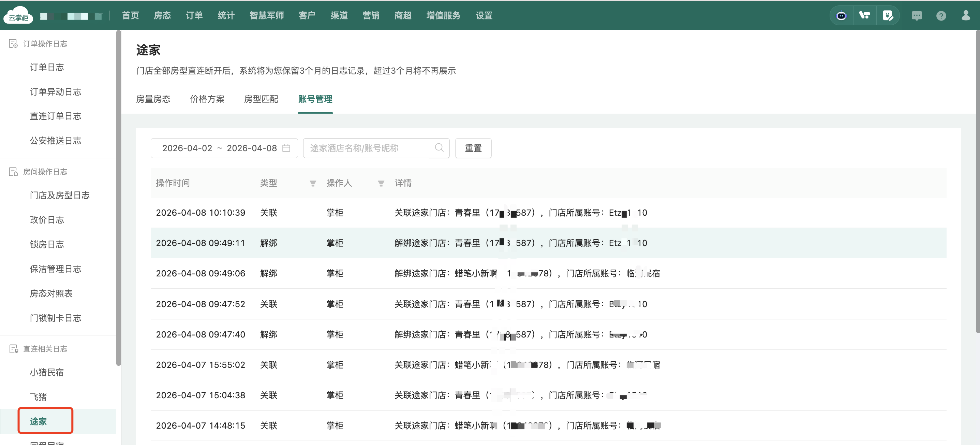Switch to the 房型匹配 tab
Image resolution: width=980 pixels, height=445 pixels.
pyautogui.click(x=261, y=99)
